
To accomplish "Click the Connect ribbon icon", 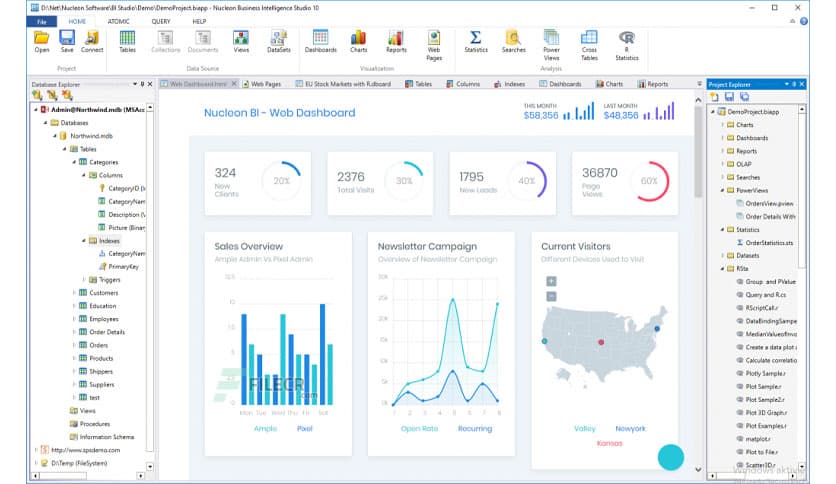I will tap(92, 42).
